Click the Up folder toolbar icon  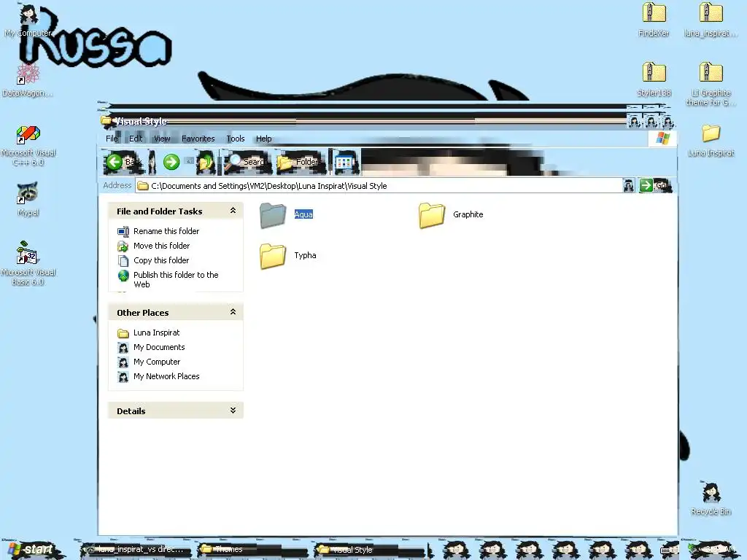206,163
